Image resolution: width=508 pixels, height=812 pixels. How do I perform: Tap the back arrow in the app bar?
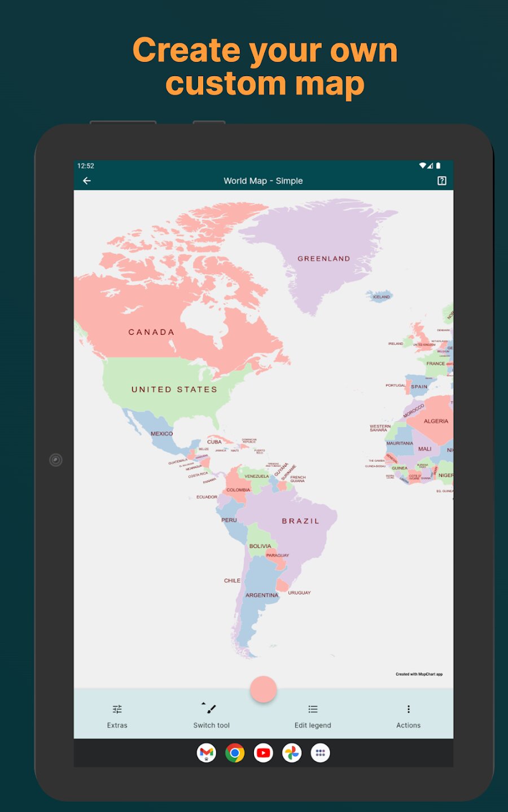click(x=86, y=180)
